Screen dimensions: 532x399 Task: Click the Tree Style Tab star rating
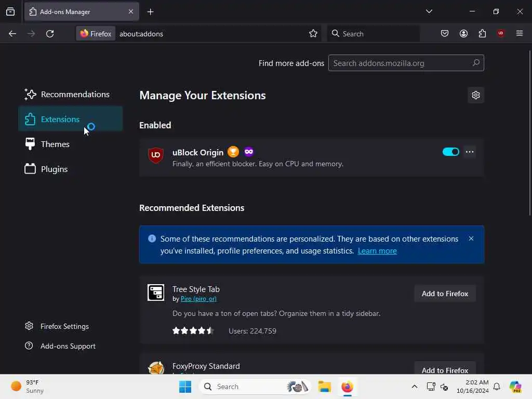click(193, 331)
